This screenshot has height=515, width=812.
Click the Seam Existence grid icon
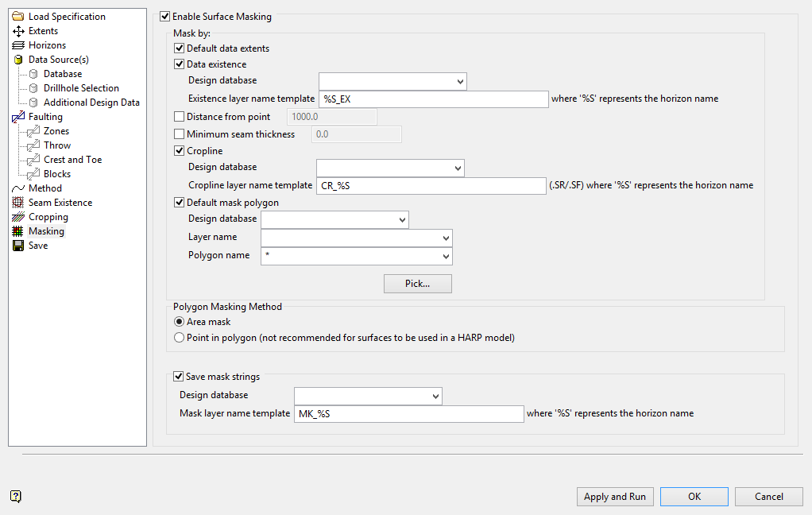click(x=18, y=203)
